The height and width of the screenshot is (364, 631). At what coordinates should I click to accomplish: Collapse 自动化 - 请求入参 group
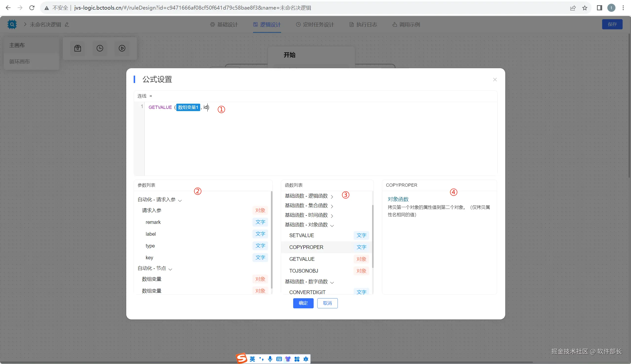[180, 200]
